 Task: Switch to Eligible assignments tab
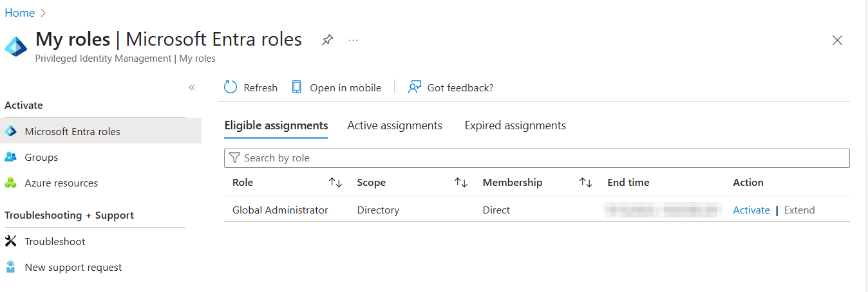click(x=276, y=125)
